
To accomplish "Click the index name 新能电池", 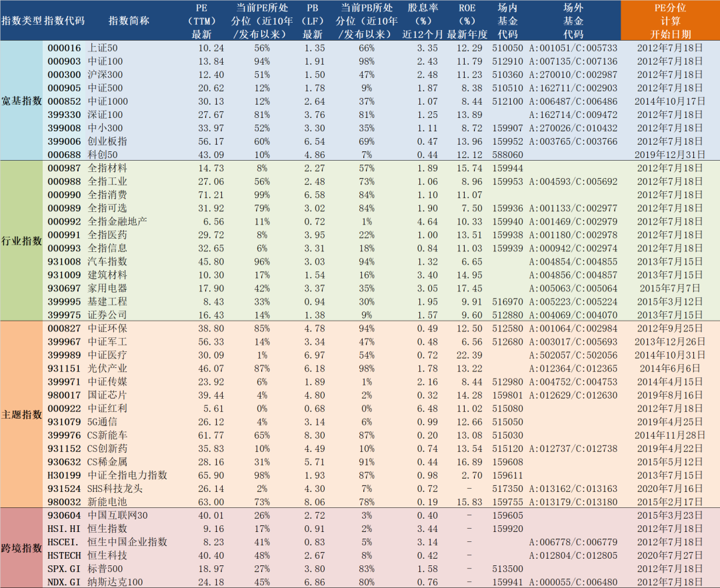I will [x=107, y=502].
